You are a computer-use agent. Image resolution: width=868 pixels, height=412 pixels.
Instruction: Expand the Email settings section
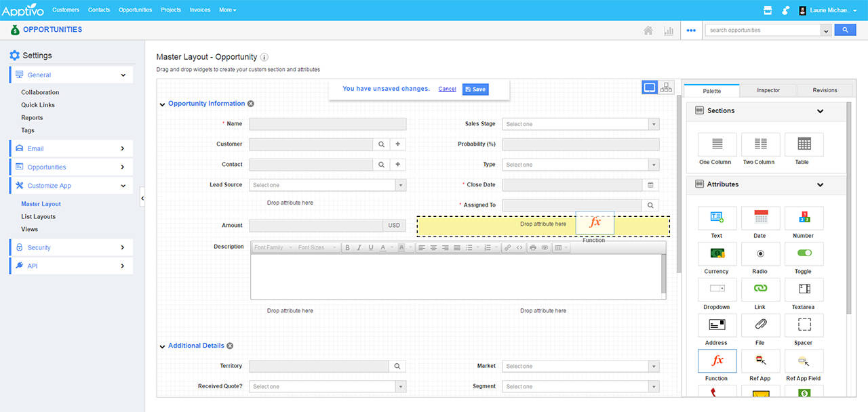point(72,148)
